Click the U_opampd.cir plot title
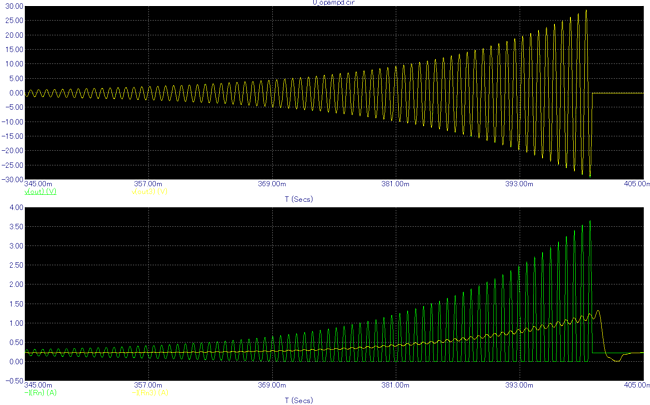This screenshot has width=650, height=405. click(x=334, y=2)
